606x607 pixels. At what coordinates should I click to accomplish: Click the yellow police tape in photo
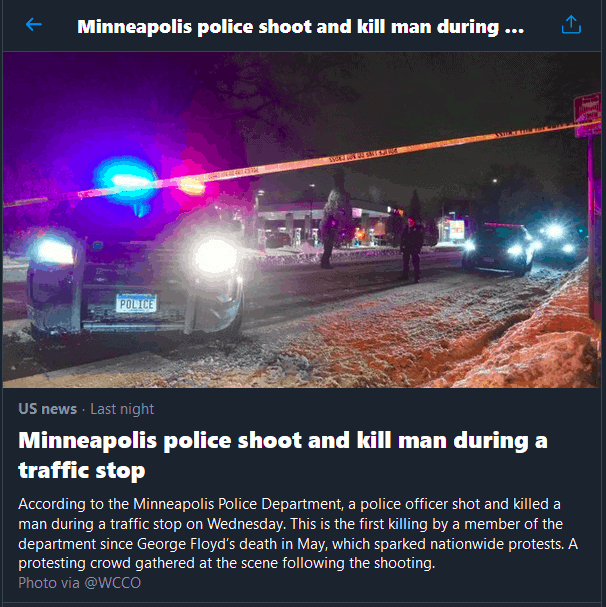[302, 163]
